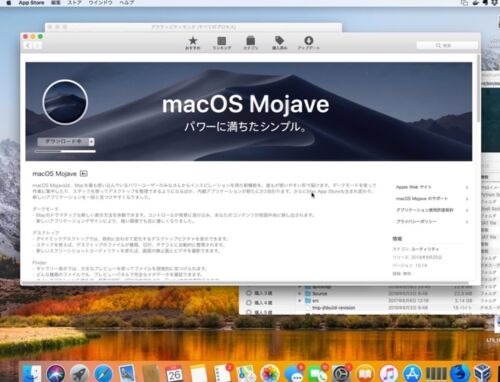This screenshot has height=382, width=500.
Task: Open the ストア menu
Action: pos(74,3)
